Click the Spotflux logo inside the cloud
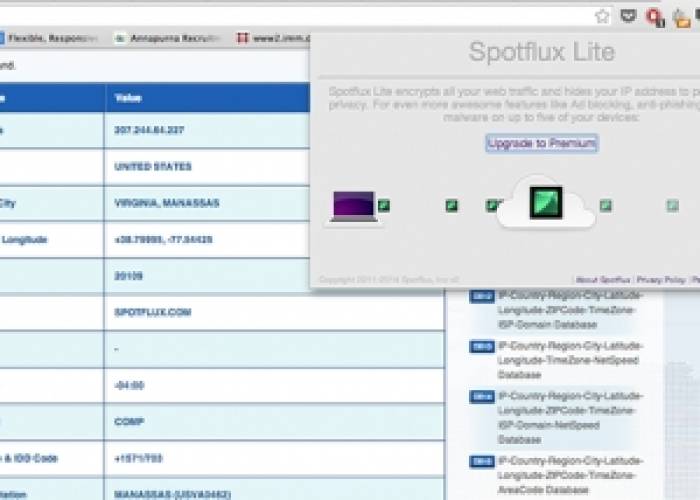The height and width of the screenshot is (500, 700). 546,202
